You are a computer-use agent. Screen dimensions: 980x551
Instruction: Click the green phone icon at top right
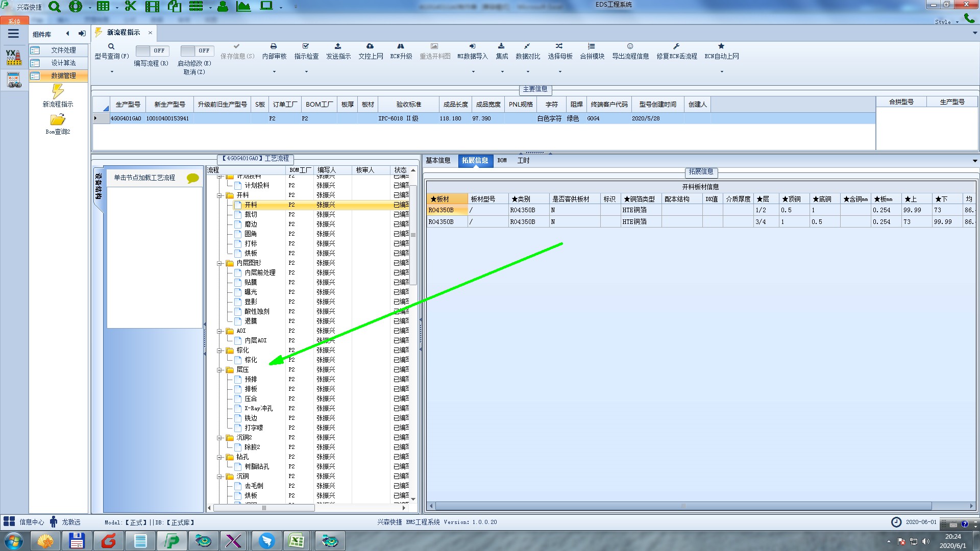pyautogui.click(x=969, y=18)
